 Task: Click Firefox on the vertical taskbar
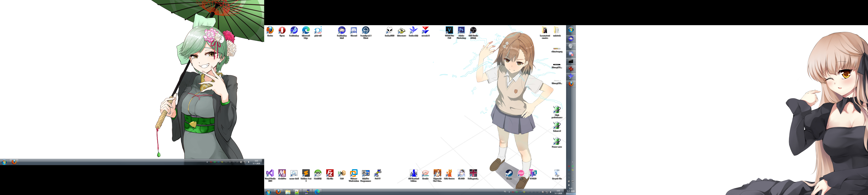(571, 84)
